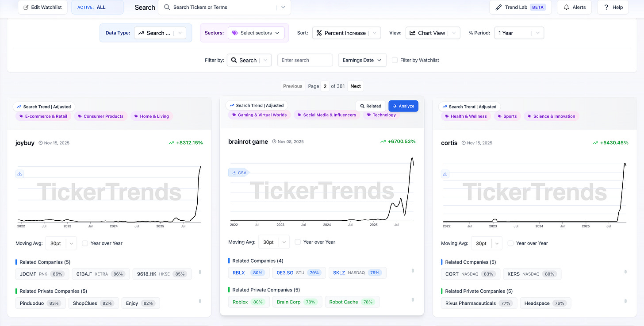Screen dimensions: 644x326
Task: Click the Search Tickers or Terms field
Action: (x=219, y=7)
